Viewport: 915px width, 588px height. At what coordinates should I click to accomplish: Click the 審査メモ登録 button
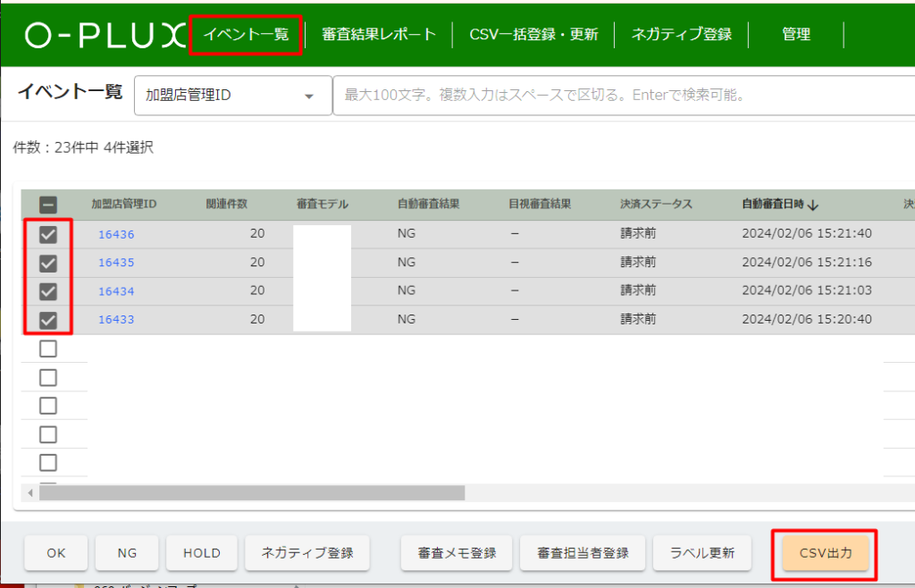tap(457, 553)
